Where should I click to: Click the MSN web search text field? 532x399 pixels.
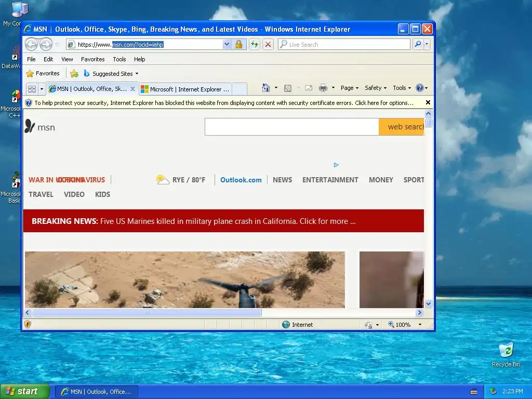coord(292,127)
